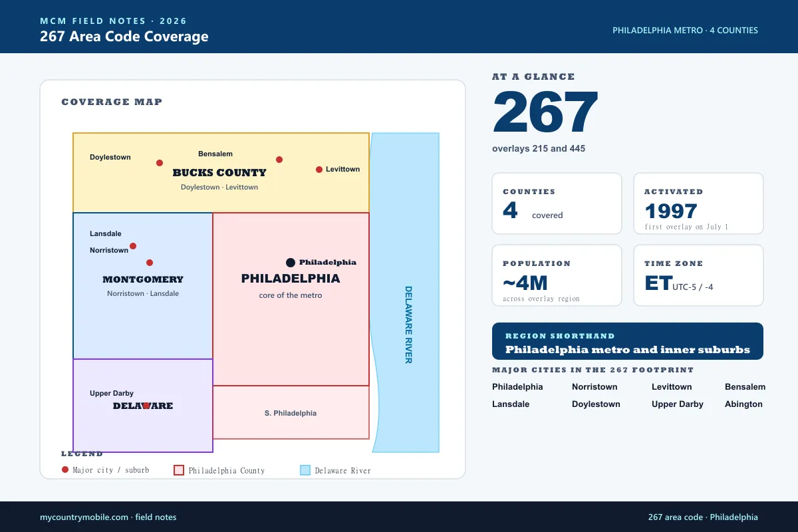
Task: Click Levittown in the major cities list
Action: click(x=672, y=386)
